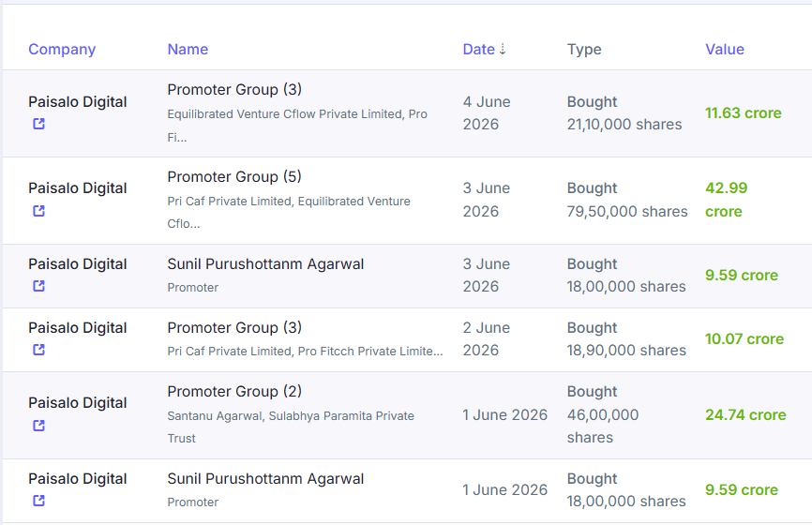Open external link icon in 3 June Sunil Agarwal row

point(38,286)
